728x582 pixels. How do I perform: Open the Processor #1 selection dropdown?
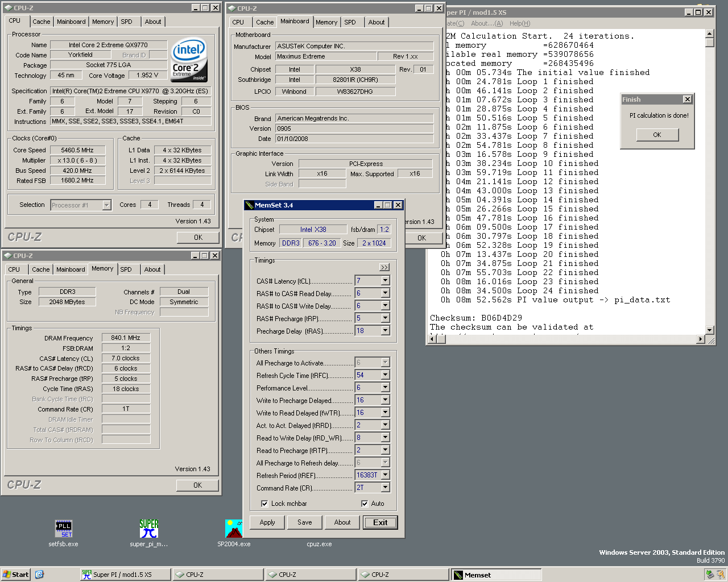tap(106, 205)
